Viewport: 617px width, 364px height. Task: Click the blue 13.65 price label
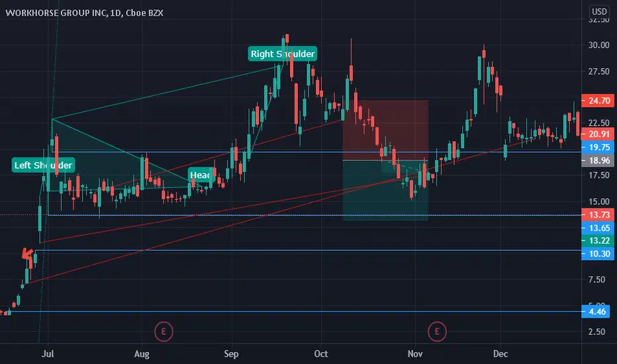(597, 228)
